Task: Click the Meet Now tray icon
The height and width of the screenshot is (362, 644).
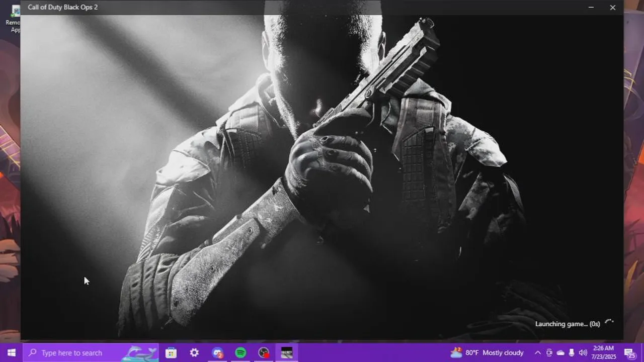Action: (x=549, y=352)
